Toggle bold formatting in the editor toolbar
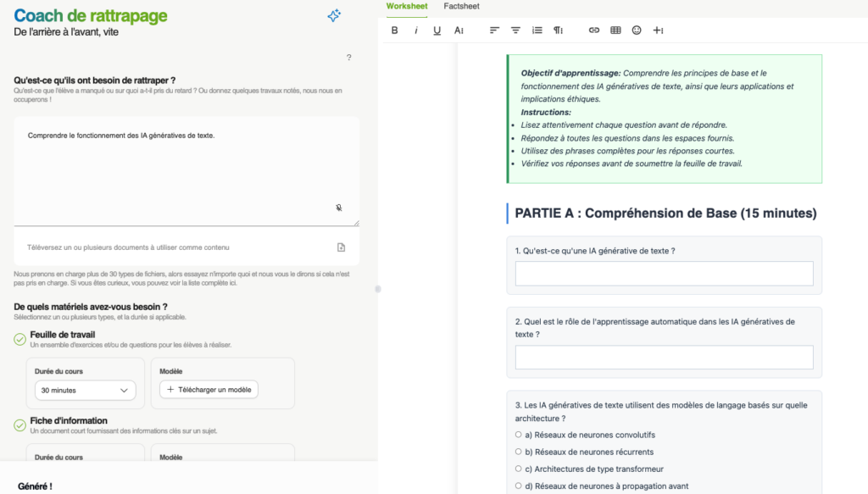Image resolution: width=868 pixels, height=494 pixels. [395, 31]
